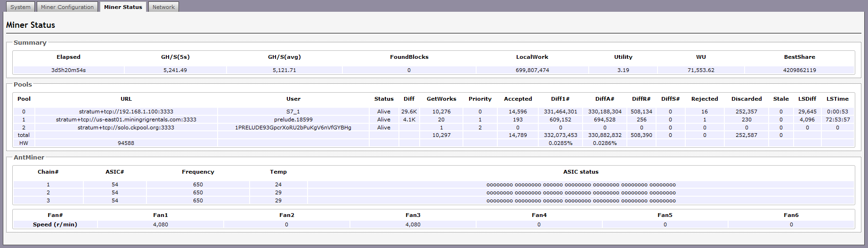Screen dimensions: 868x248
Task: Click pool URL stratum+tcp://192.168.1.100:3333
Action: coord(126,112)
